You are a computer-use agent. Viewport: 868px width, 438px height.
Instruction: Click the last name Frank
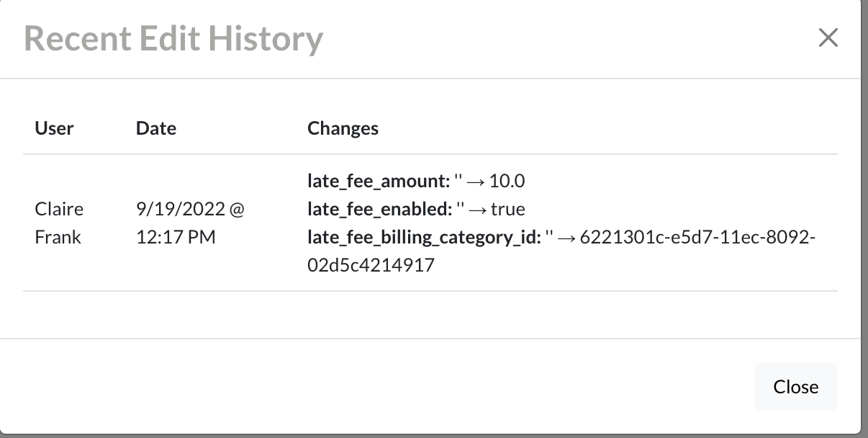pos(58,237)
